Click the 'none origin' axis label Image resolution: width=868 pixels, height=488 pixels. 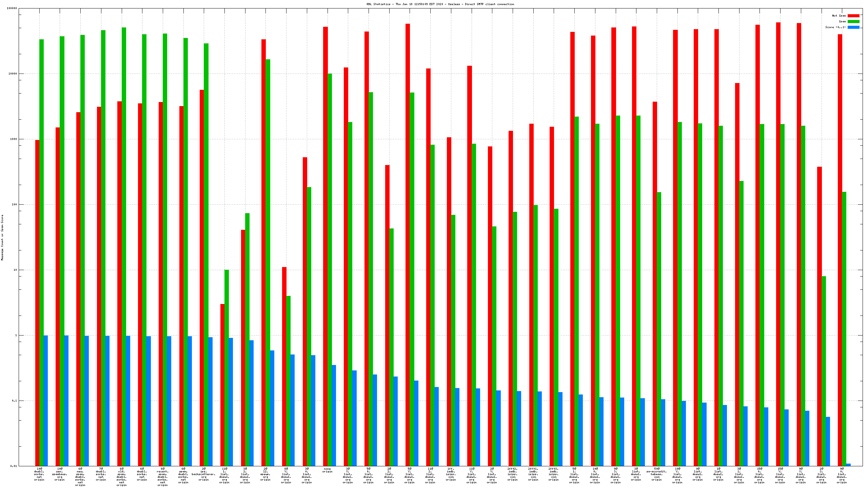click(x=327, y=470)
